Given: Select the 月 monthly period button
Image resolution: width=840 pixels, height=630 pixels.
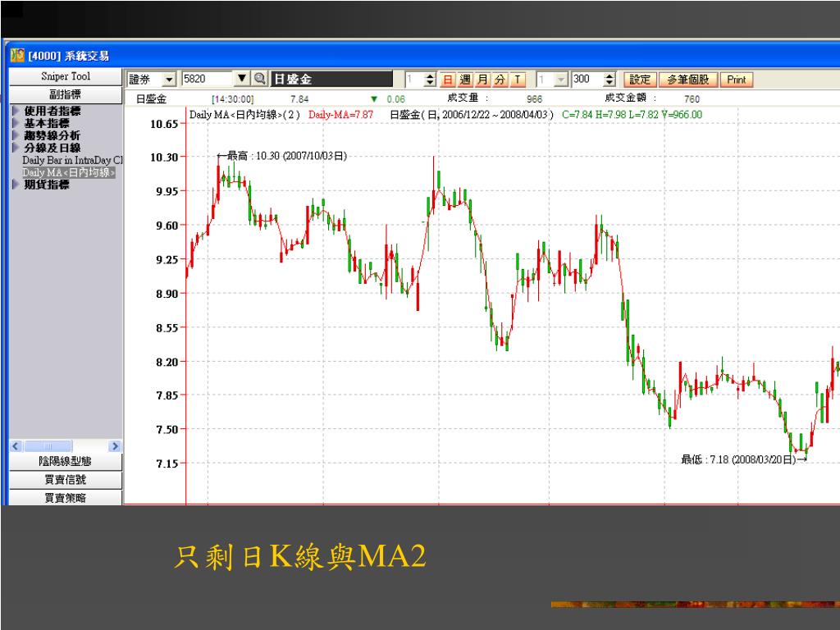Looking at the screenshot, I should click(x=482, y=80).
